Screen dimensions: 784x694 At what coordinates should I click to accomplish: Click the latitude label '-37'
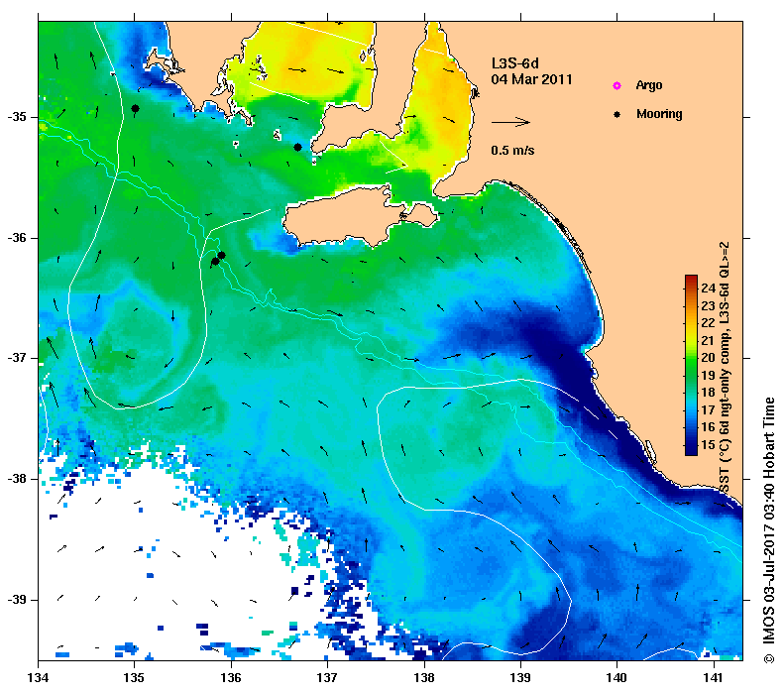coord(17,358)
